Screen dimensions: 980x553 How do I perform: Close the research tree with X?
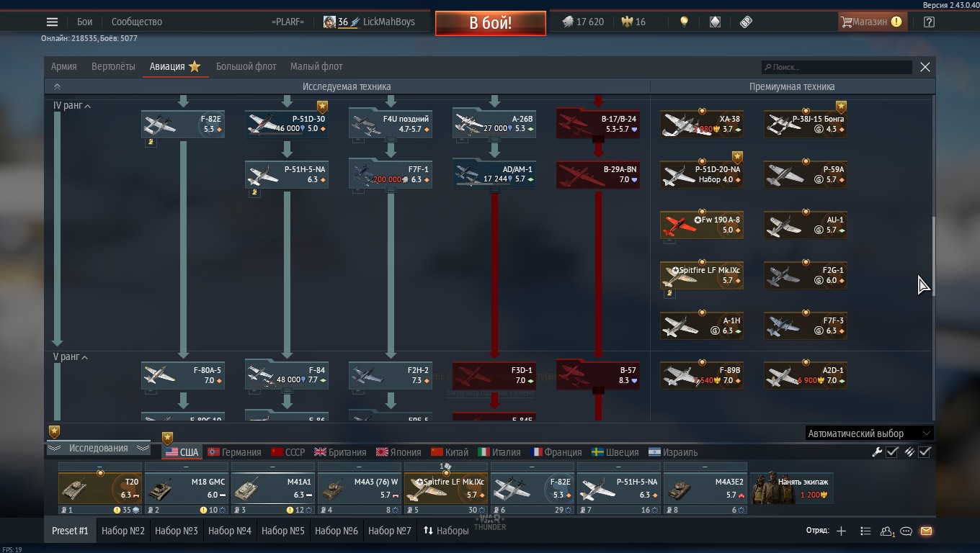[x=925, y=67]
